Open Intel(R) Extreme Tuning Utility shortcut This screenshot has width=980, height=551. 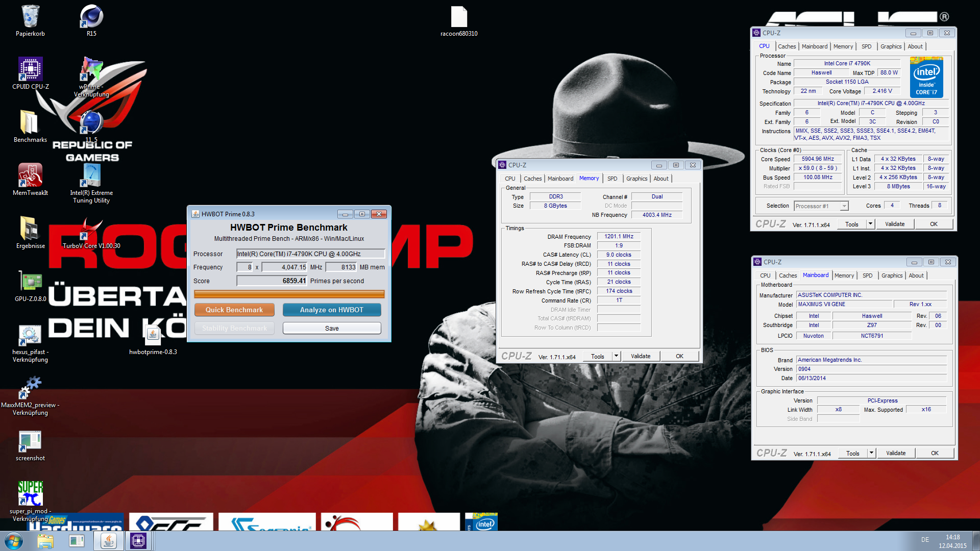tap(91, 184)
